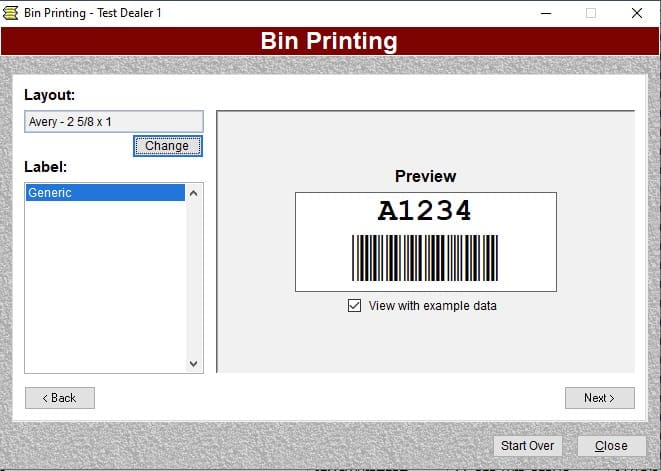This screenshot has width=661, height=471.
Task: Close the window using the title bar X
Action: (636, 13)
